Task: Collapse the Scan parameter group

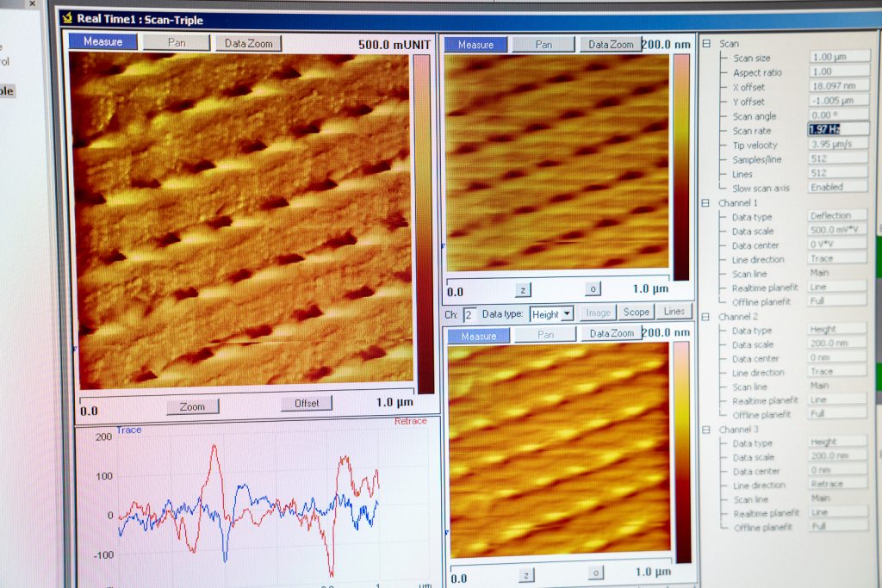Action: [706, 43]
